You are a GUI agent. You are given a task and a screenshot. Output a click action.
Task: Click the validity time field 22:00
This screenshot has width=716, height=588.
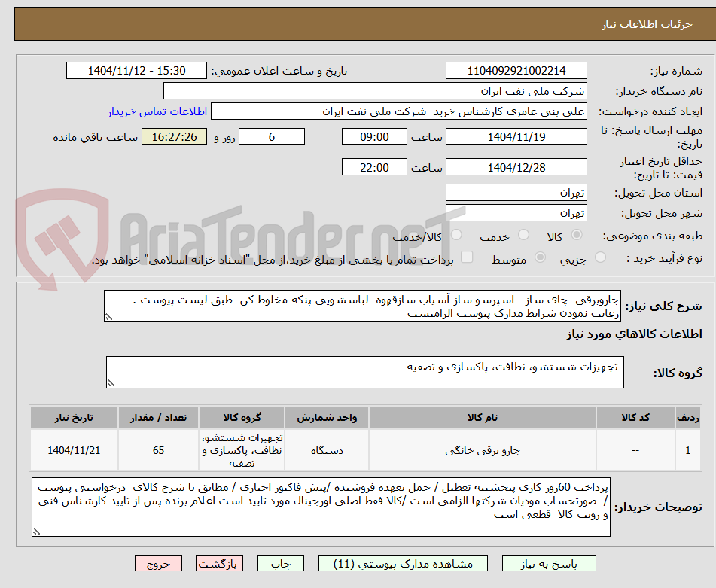click(x=374, y=167)
